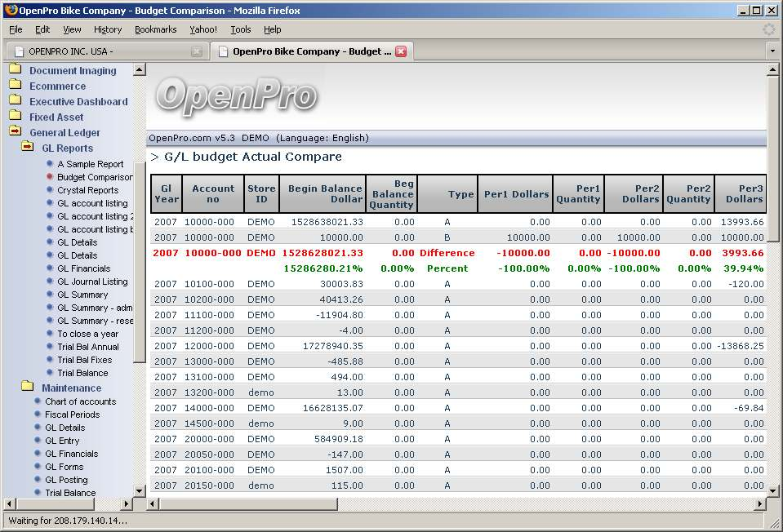Click the red bullet beside Budget Comparison
The width and height of the screenshot is (783, 532).
point(50,177)
